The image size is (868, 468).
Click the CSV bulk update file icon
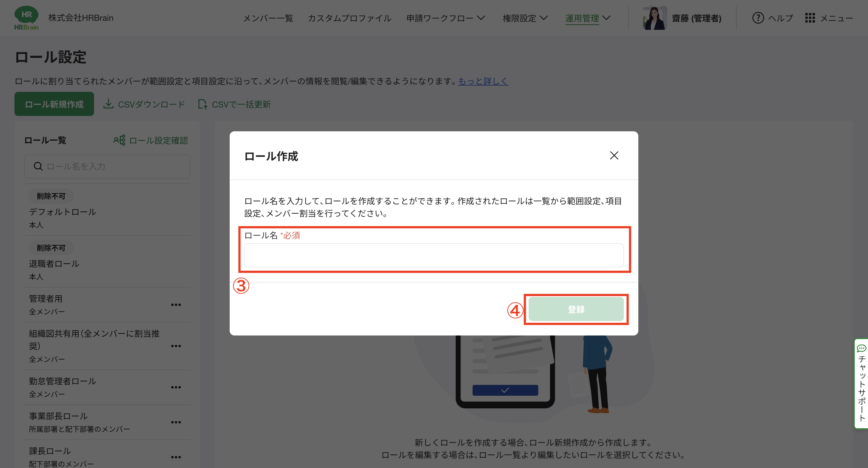202,104
